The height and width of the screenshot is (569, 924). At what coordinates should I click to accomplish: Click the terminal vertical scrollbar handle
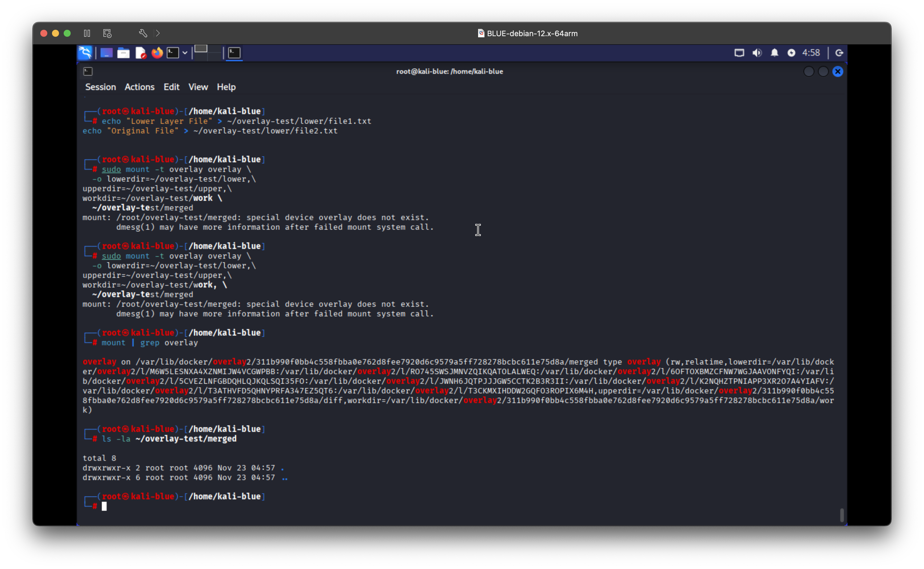[x=842, y=515]
